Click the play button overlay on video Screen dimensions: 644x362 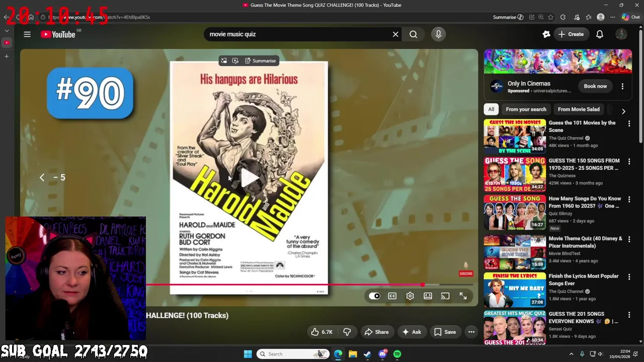click(249, 177)
